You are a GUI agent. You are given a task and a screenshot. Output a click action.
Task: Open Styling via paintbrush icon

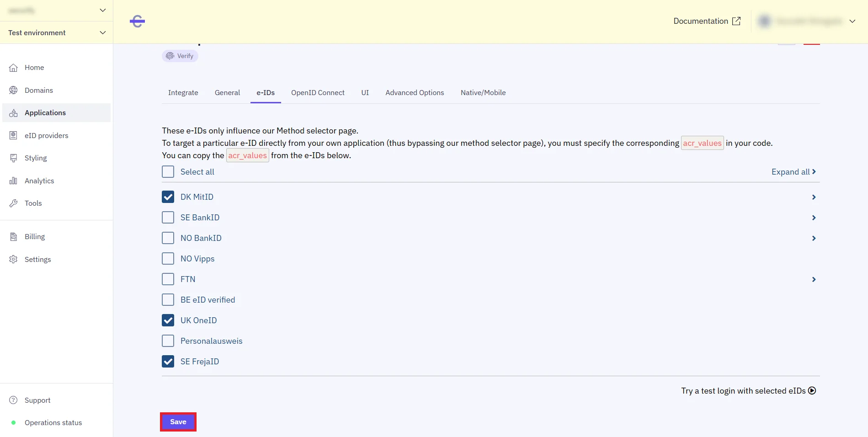(x=13, y=158)
